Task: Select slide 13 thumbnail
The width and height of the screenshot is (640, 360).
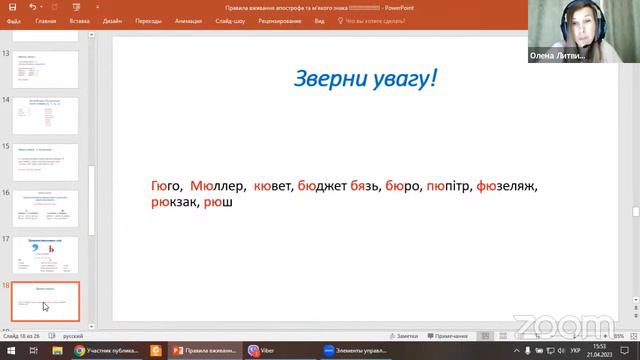Action: coord(45,69)
